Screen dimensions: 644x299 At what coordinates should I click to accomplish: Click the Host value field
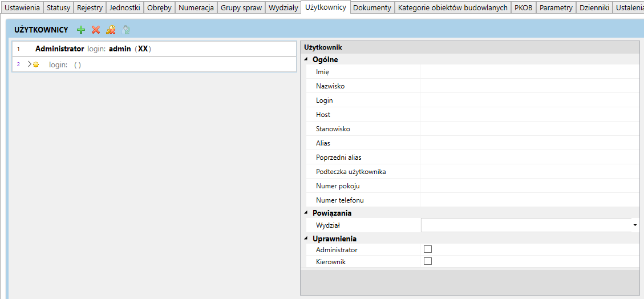tap(530, 115)
